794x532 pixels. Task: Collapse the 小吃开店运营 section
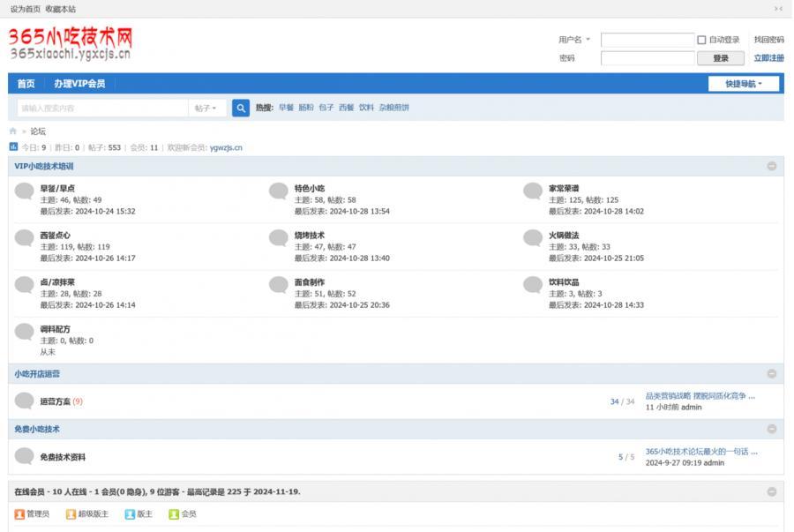point(772,374)
